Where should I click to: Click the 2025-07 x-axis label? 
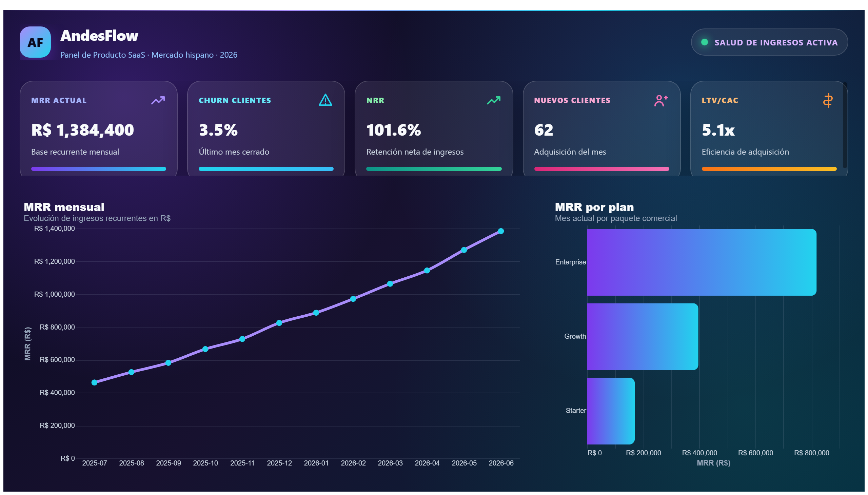click(95, 463)
